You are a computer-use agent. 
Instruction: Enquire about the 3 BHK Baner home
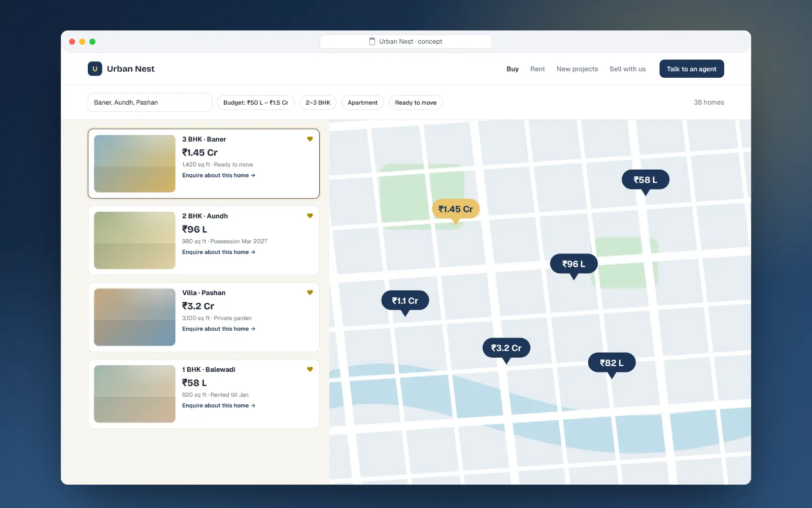click(219, 175)
